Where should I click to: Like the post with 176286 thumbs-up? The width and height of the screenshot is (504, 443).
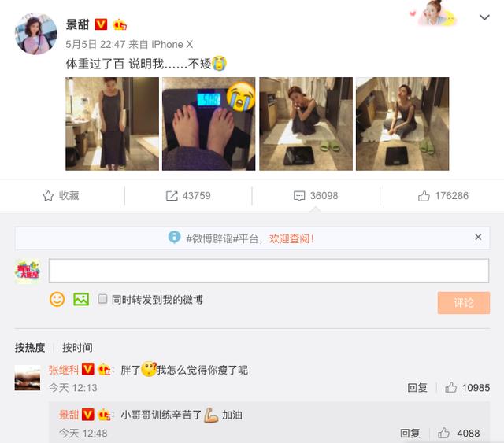coord(424,196)
